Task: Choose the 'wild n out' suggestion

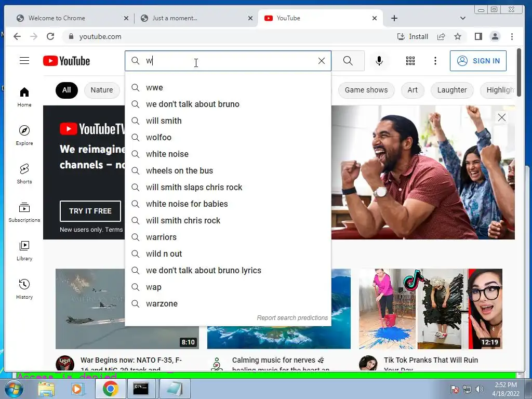Action: pyautogui.click(x=228, y=254)
